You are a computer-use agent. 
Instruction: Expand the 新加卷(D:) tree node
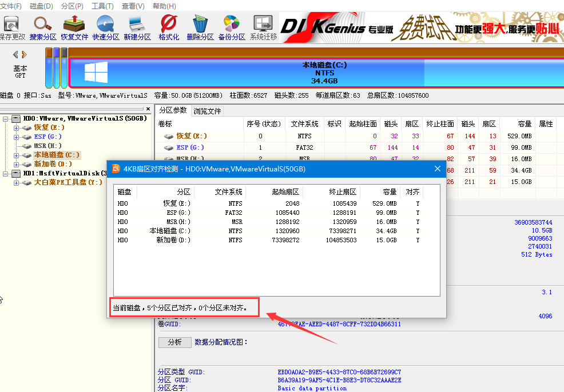(16, 165)
